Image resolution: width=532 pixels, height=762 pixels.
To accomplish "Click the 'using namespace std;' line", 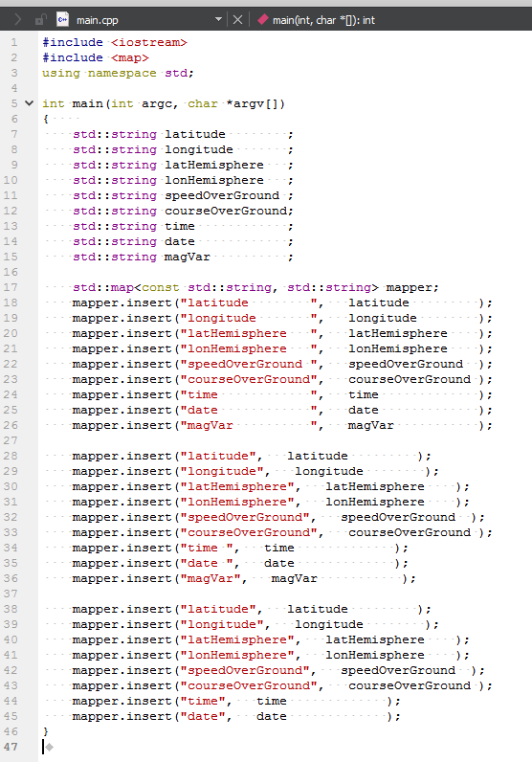I will (118, 73).
